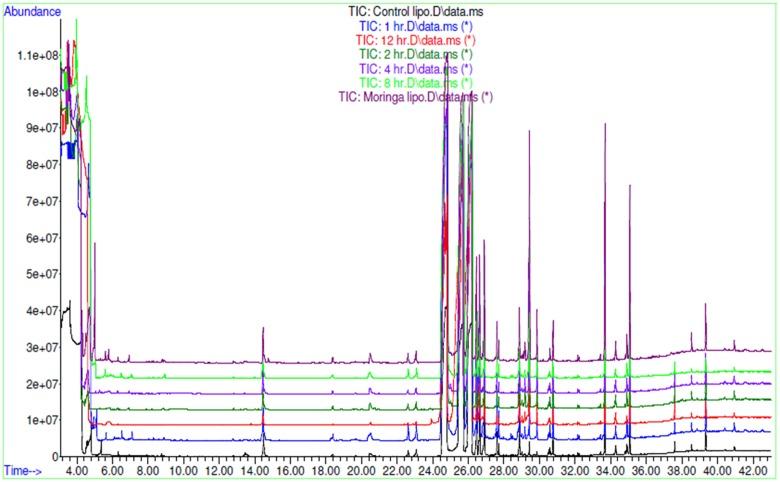Click the 'Time-->' x-axis label
The image size is (780, 482).
point(24,469)
